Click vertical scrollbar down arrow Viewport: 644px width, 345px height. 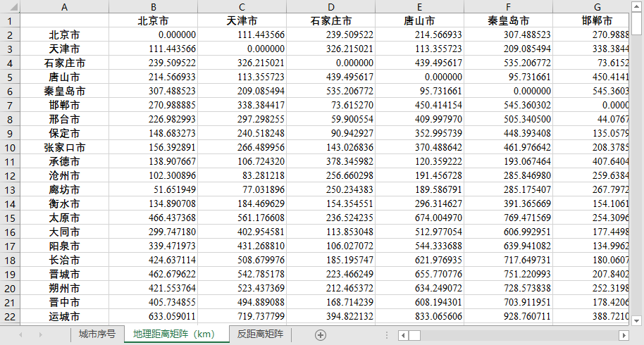click(x=636, y=321)
